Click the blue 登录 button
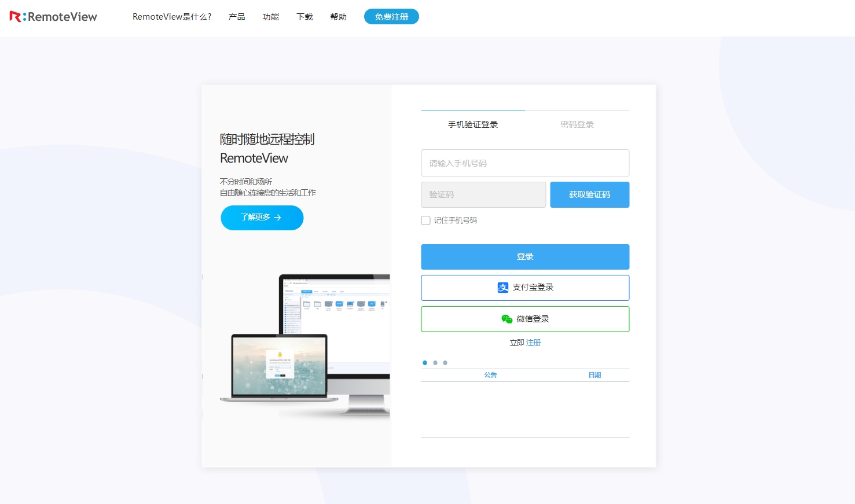The image size is (855, 504). tap(525, 257)
